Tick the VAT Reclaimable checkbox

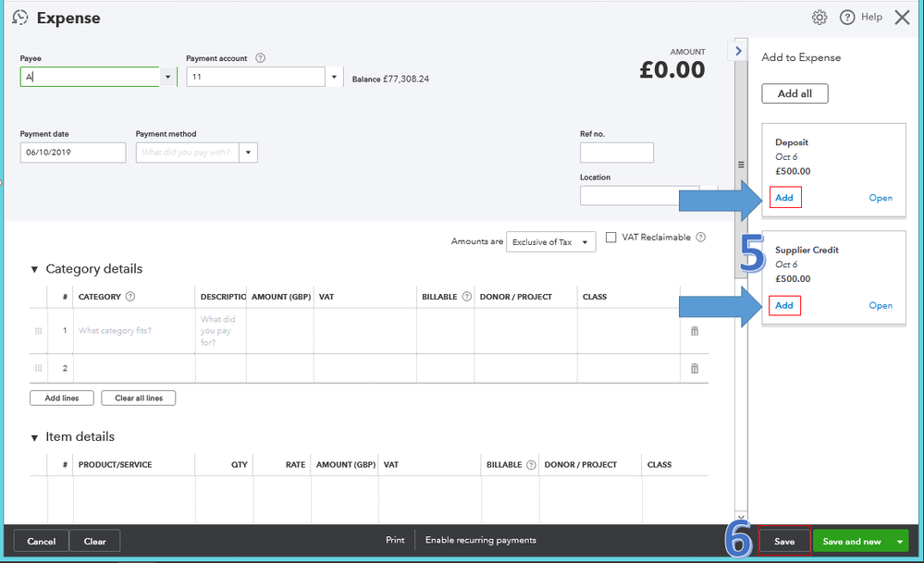(x=611, y=238)
